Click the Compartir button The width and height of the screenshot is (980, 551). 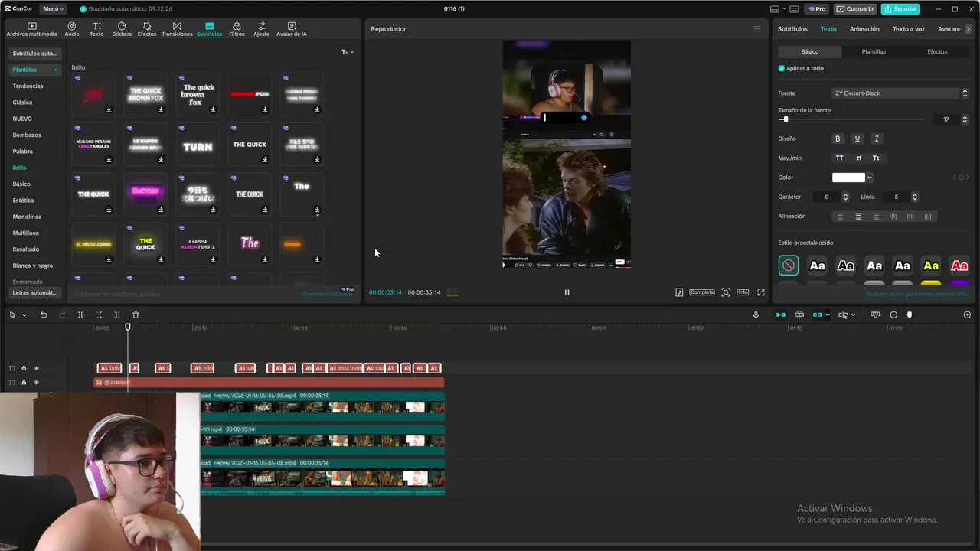[855, 9]
